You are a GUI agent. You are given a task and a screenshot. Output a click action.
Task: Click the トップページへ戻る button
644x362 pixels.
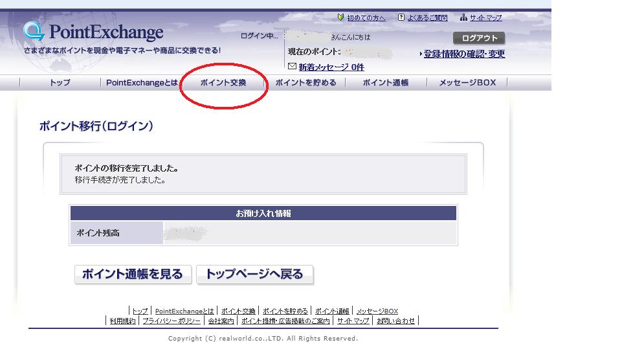(254, 275)
